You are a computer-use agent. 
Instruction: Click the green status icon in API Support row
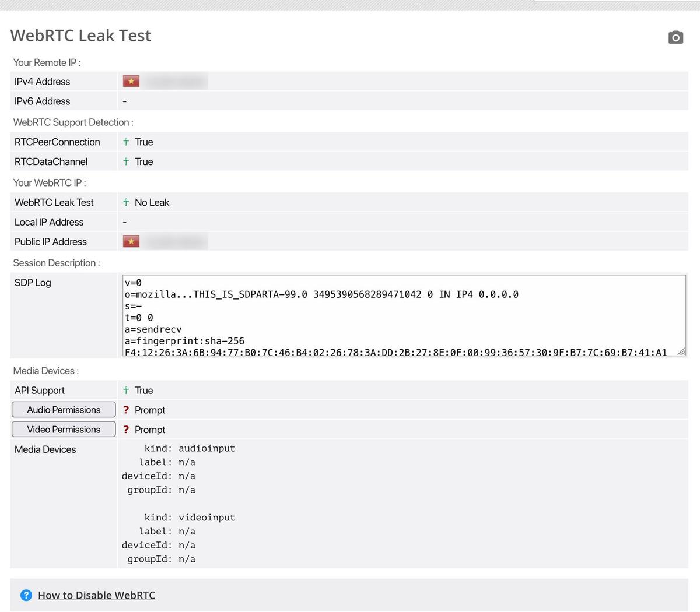click(126, 390)
